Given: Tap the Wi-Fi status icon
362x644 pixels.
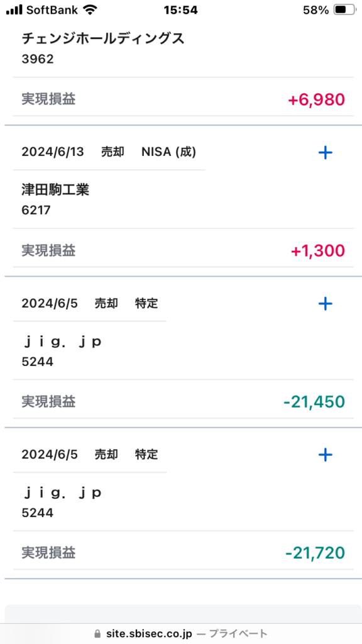Looking at the screenshot, I should point(89,10).
